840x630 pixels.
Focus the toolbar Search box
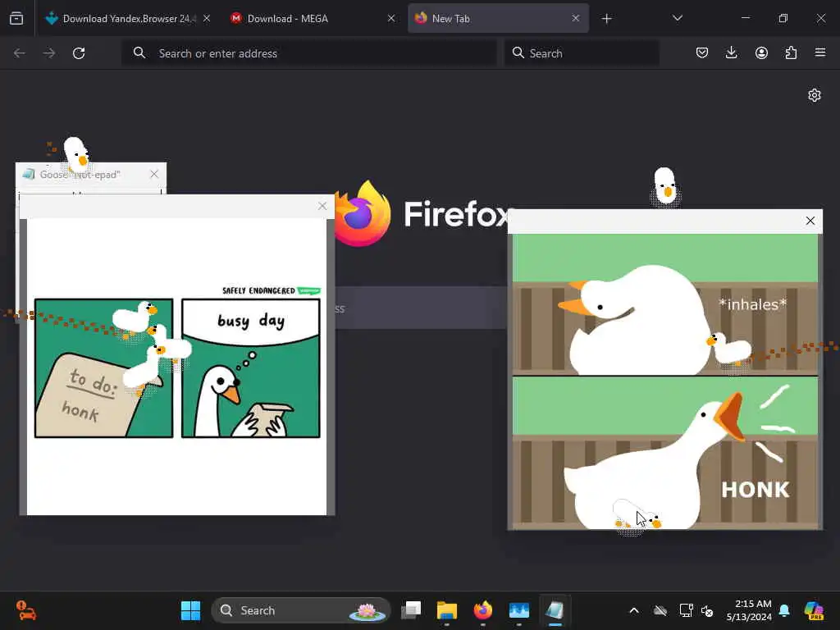[582, 53]
